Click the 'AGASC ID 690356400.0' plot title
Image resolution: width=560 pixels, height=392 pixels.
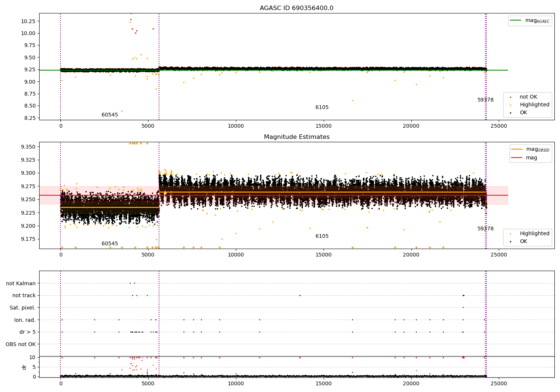[296, 8]
